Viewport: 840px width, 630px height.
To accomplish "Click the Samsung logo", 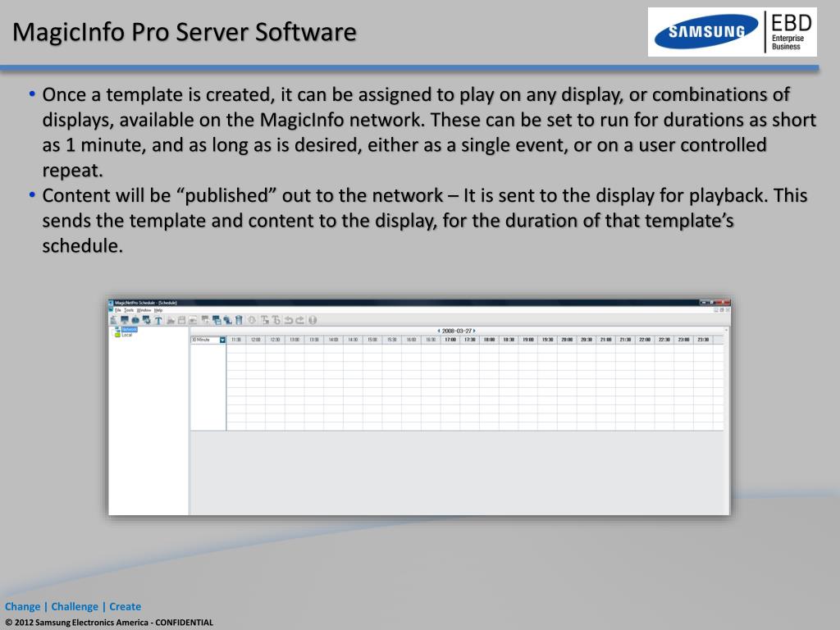I will pyautogui.click(x=706, y=32).
